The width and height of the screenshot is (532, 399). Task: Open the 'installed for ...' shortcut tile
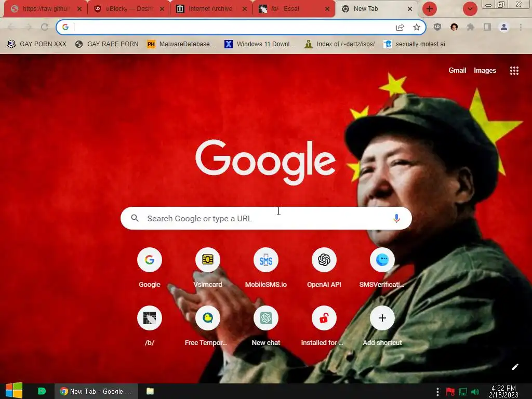[x=324, y=318]
